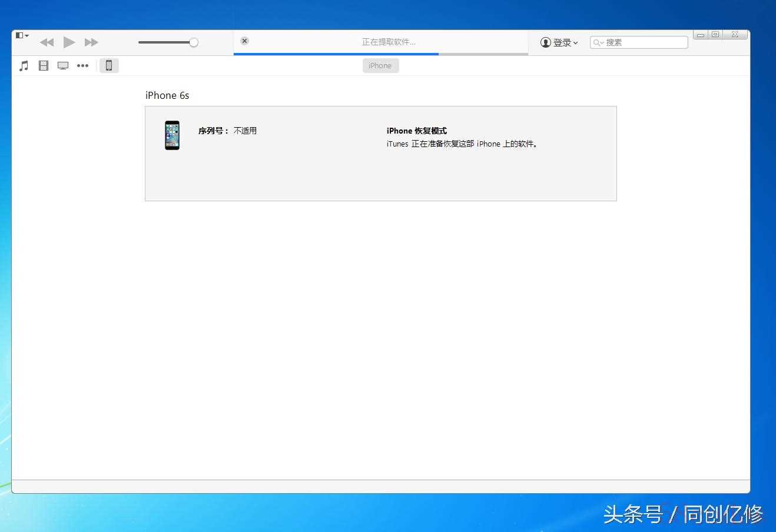Close the iTunes window
The width and height of the screenshot is (776, 532).
[x=735, y=35]
